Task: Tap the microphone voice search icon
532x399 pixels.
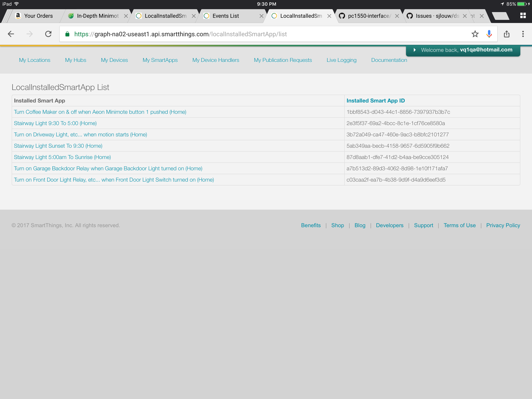Action: point(489,34)
